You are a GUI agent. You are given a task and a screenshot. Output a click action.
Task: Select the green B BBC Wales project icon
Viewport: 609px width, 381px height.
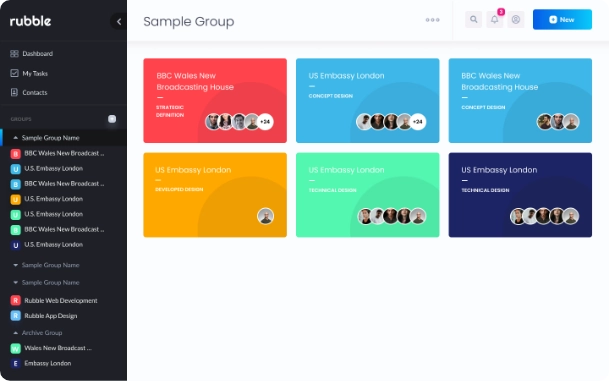tap(15, 230)
